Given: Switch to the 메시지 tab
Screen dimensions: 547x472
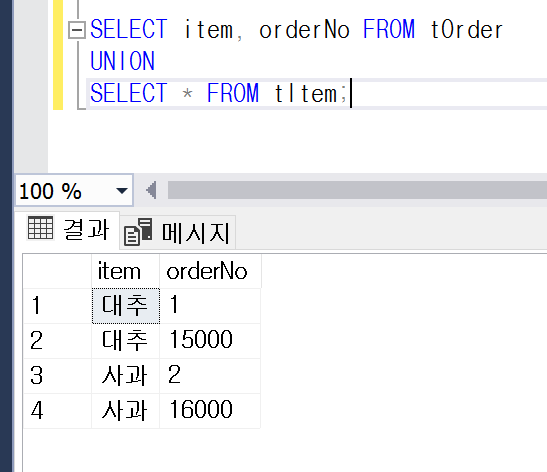Looking at the screenshot, I should tap(178, 233).
